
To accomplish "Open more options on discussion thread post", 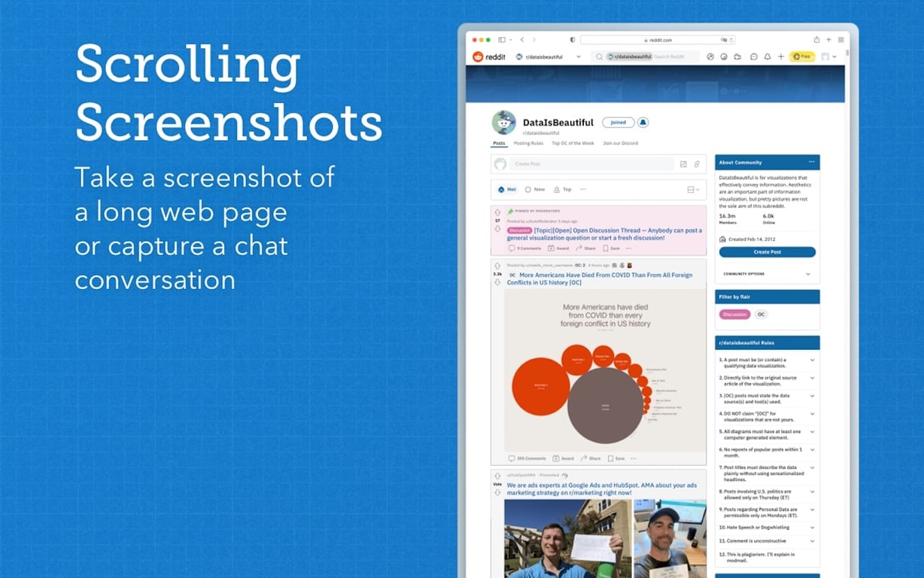I will (x=629, y=248).
